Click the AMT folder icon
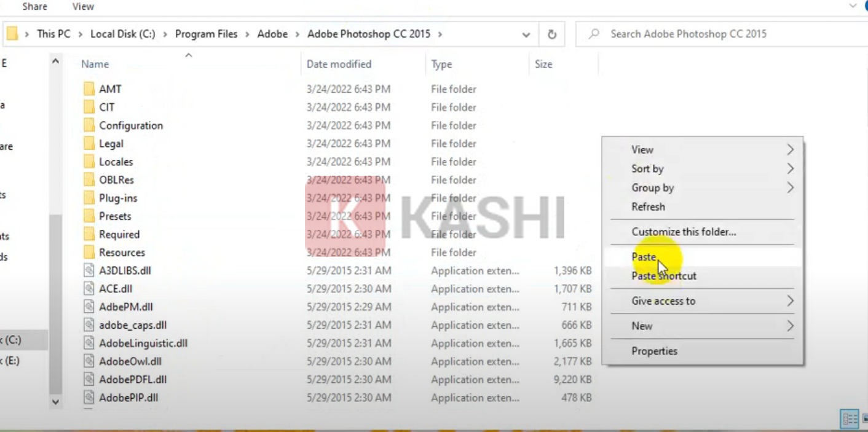This screenshot has width=868, height=432. click(89, 89)
